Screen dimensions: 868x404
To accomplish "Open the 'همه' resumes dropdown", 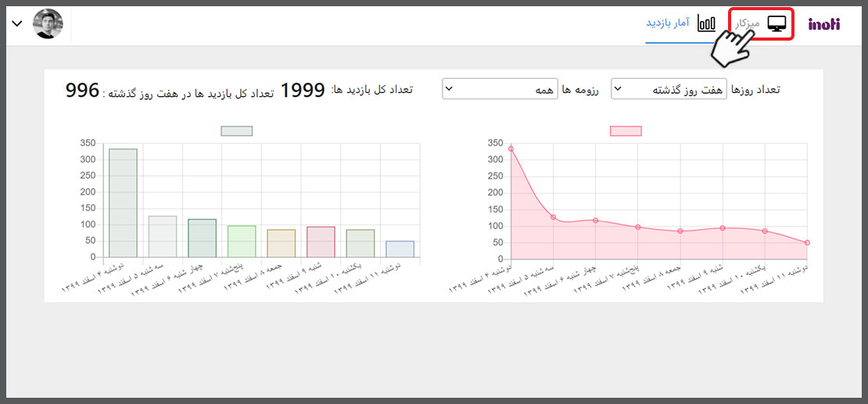I will 500,89.
